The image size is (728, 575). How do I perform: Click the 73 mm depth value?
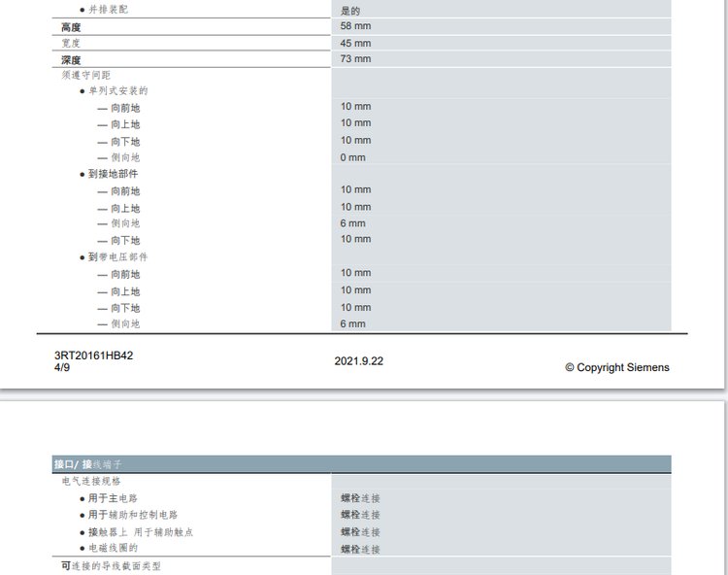pos(355,59)
